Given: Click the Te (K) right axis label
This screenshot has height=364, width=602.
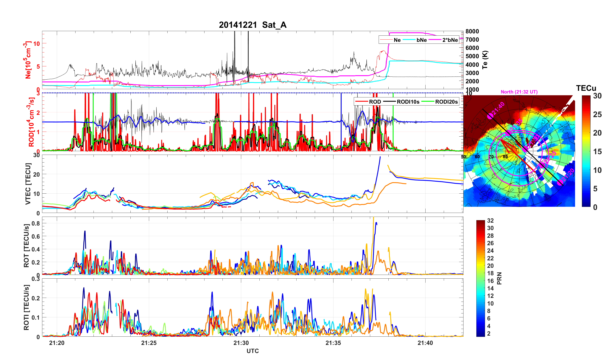Looking at the screenshot, I should click(x=485, y=60).
